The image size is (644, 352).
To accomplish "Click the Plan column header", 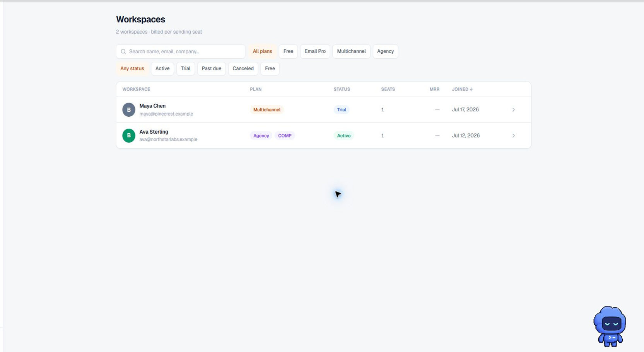I will click(x=256, y=89).
